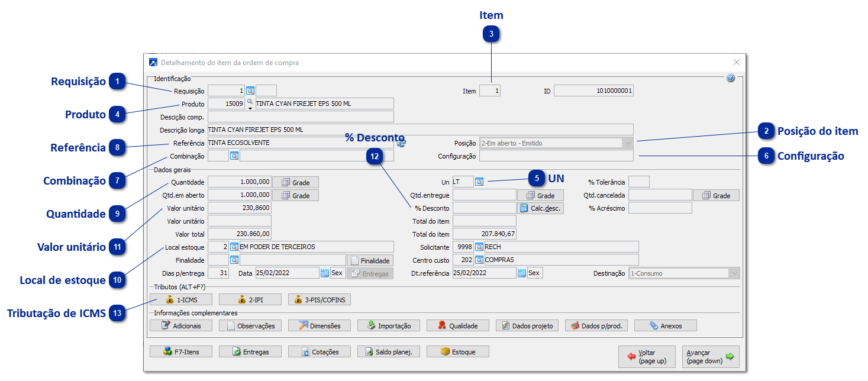The image size is (868, 381).
Task: Open the calendar next to Data field
Action: (x=324, y=273)
